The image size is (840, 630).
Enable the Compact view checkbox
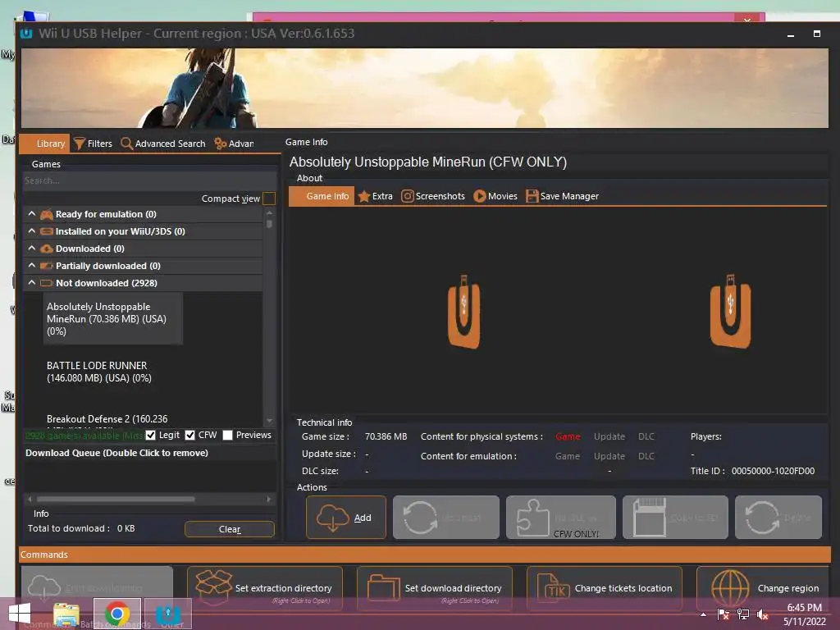coord(269,199)
